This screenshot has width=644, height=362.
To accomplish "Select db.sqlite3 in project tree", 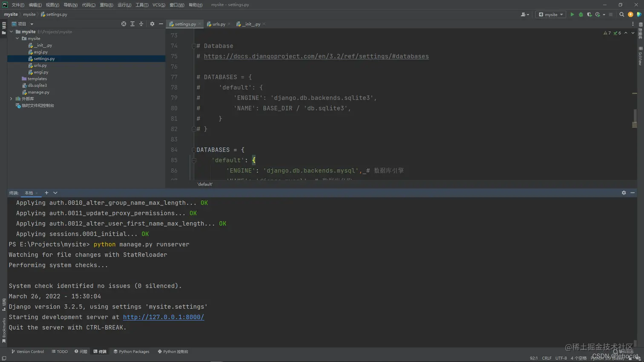I will (x=34, y=86).
